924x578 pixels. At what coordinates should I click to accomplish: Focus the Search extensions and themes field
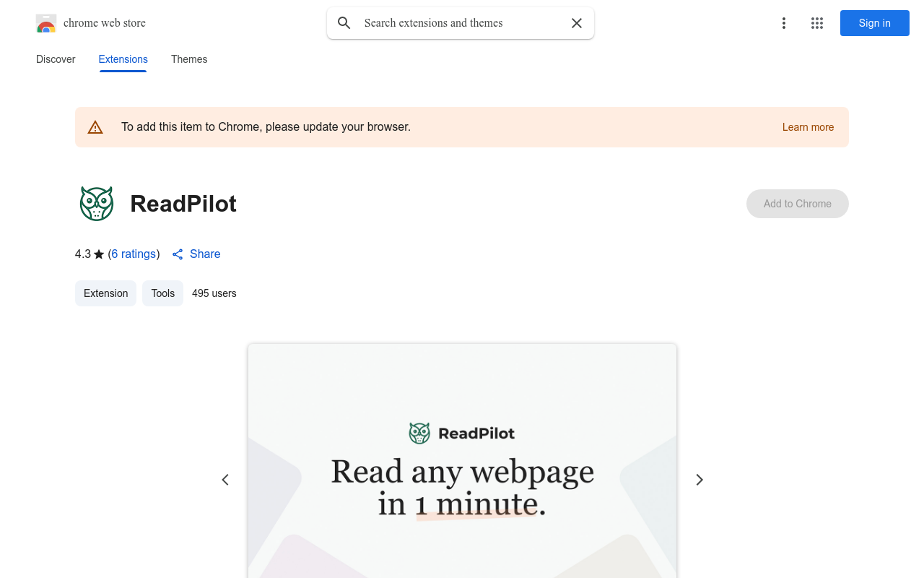[x=461, y=23]
